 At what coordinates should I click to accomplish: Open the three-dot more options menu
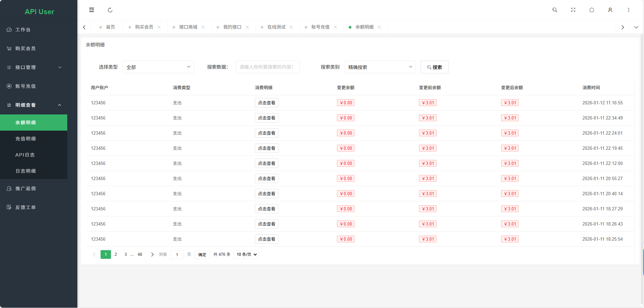click(629, 10)
